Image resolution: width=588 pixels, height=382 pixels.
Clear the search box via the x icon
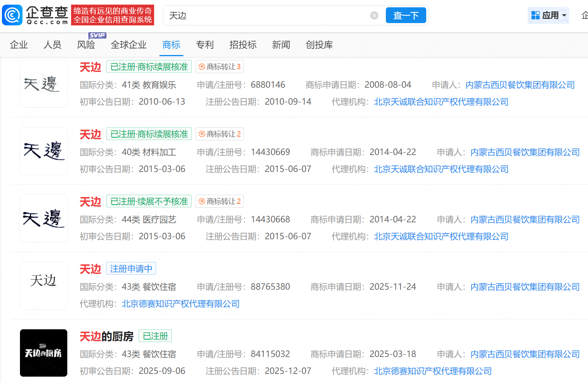(x=374, y=15)
